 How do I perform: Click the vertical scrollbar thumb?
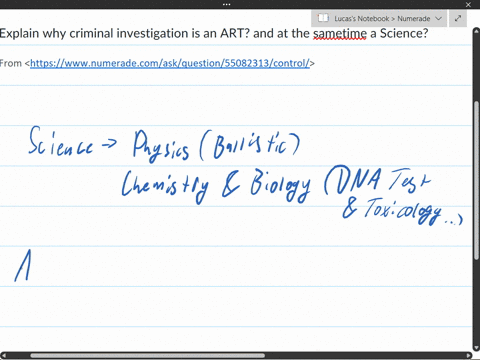tap(477, 180)
